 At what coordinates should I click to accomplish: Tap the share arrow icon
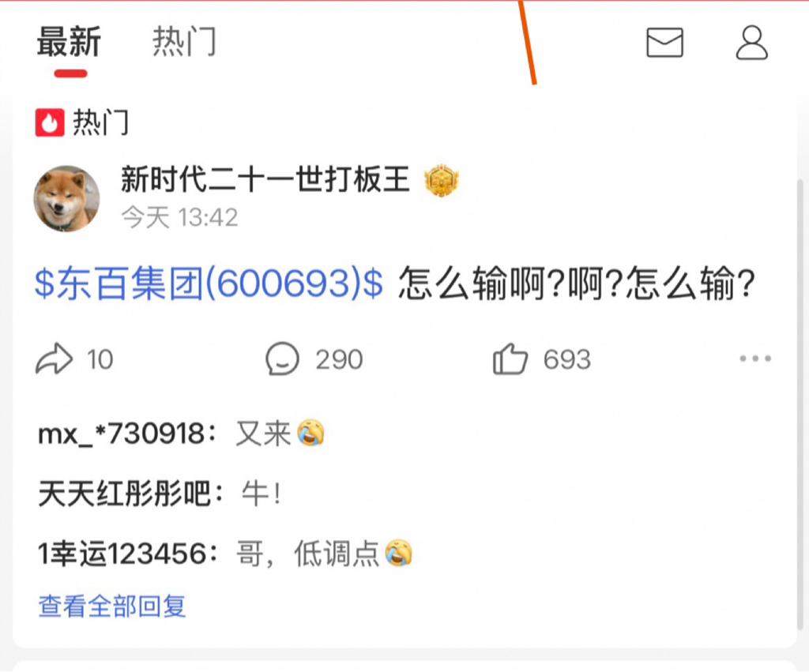(55, 359)
